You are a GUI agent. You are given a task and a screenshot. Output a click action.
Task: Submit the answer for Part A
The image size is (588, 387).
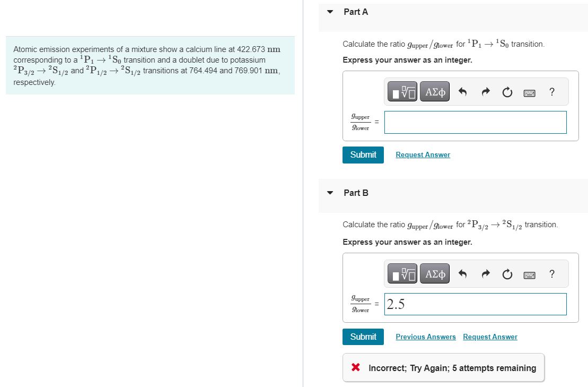[363, 154]
